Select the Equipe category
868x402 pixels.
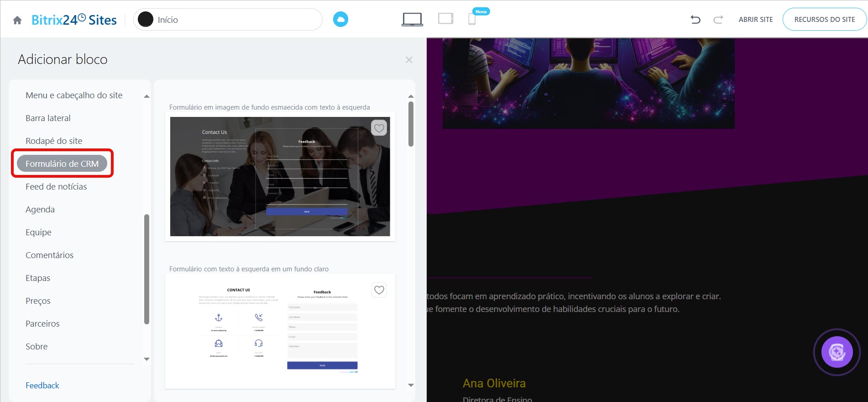click(x=38, y=232)
